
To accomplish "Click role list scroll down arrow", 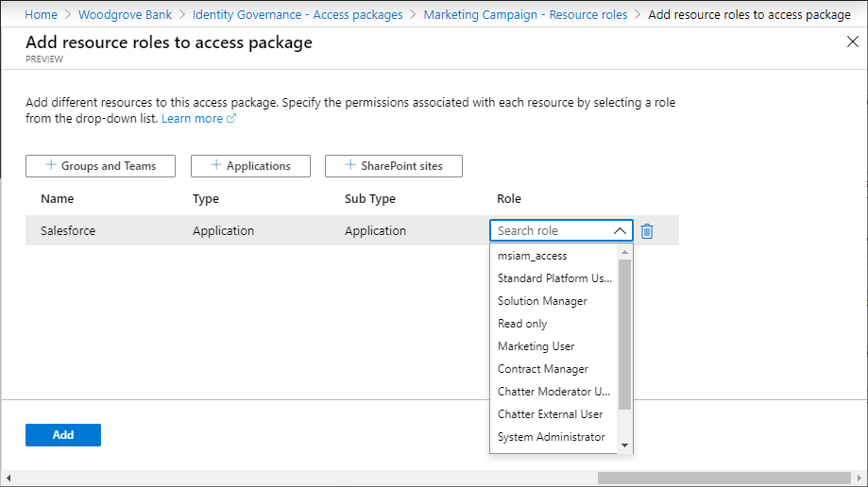I will click(x=624, y=445).
